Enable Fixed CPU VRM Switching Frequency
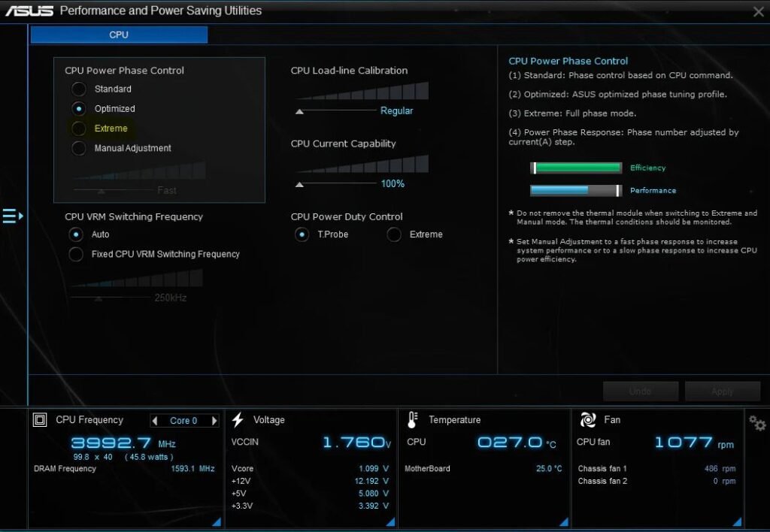The width and height of the screenshot is (770, 532). coord(75,254)
